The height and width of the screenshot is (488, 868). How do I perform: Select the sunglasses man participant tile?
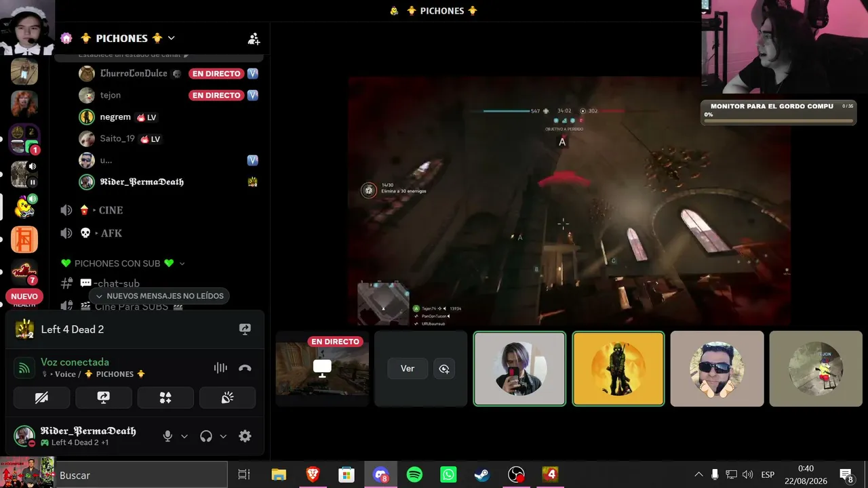point(717,369)
